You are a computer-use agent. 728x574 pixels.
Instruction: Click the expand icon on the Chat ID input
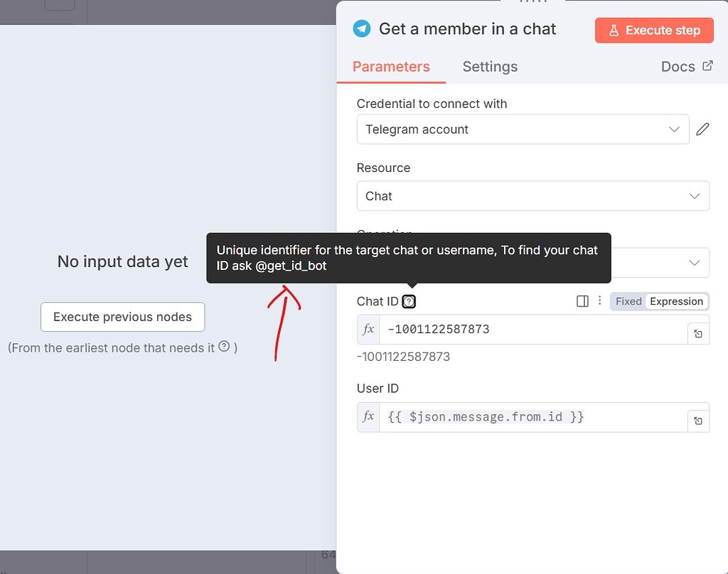point(698,332)
